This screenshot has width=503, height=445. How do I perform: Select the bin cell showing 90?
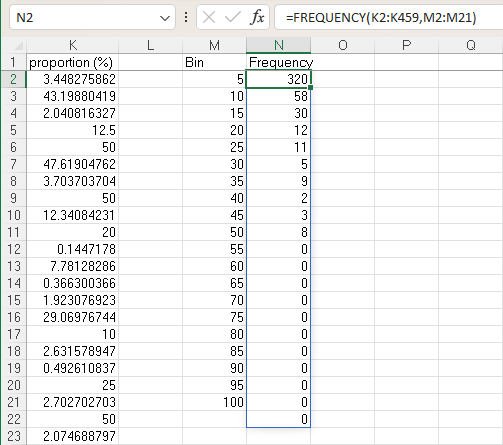click(214, 368)
